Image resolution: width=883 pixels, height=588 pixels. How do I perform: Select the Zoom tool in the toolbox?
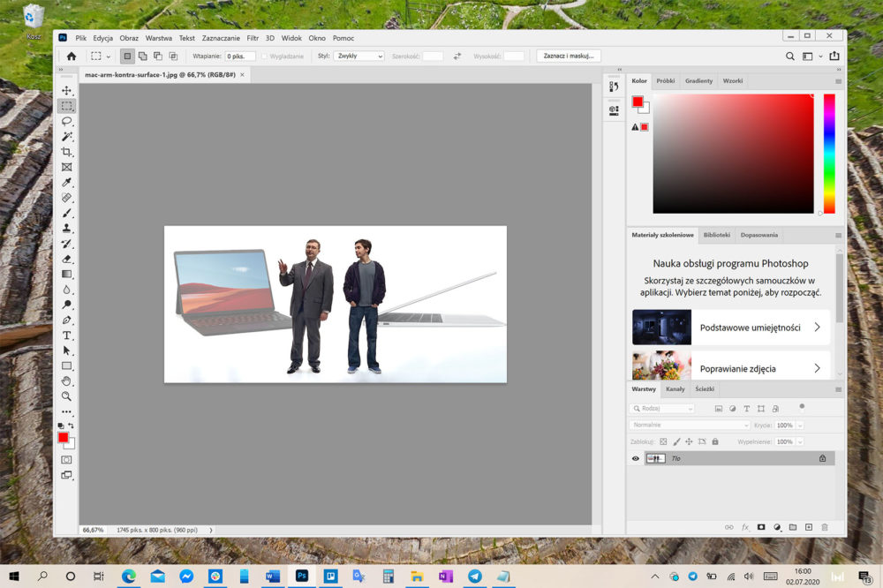[66, 396]
